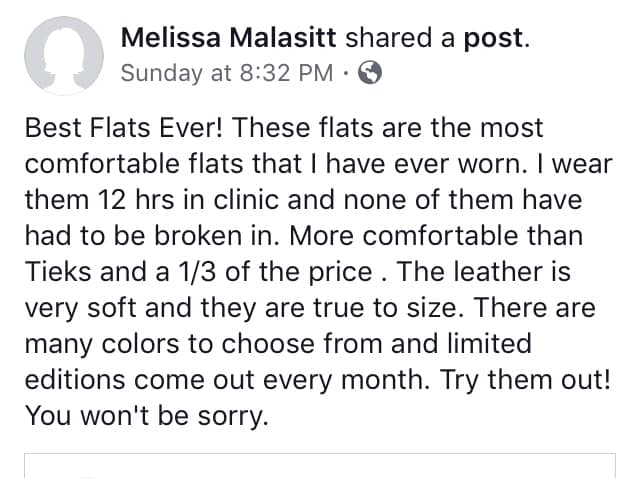Click the 'Best Flats Ever!' opening sentence
Screen dimensions: 640x478
124,128
